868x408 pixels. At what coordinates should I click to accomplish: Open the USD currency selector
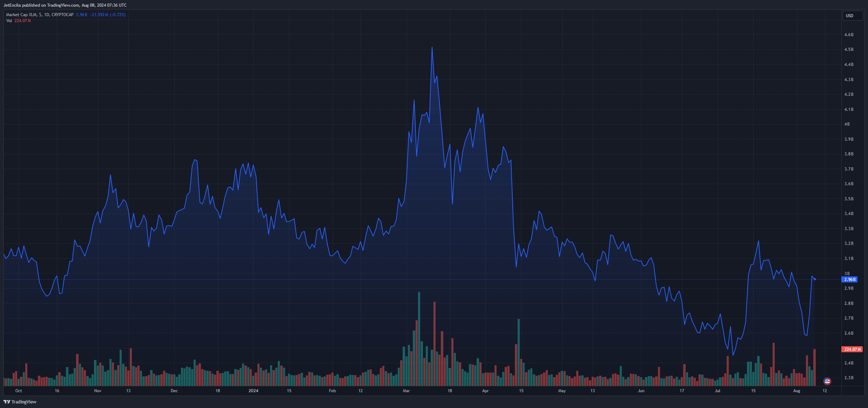click(x=852, y=16)
